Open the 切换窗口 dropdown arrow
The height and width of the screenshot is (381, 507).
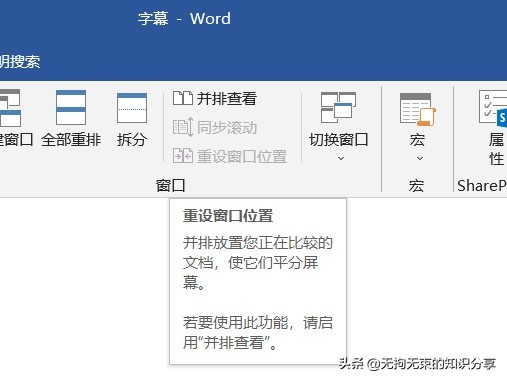click(x=341, y=158)
